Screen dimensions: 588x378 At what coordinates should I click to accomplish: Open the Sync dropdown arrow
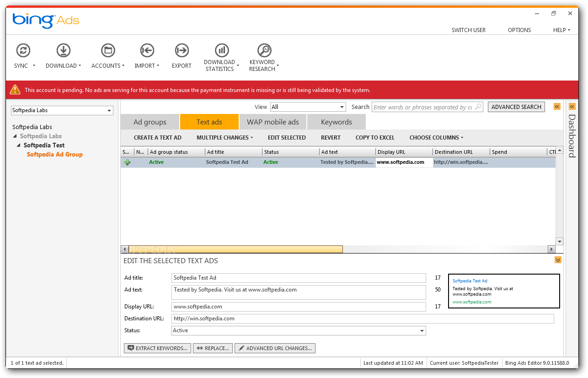pyautogui.click(x=34, y=66)
